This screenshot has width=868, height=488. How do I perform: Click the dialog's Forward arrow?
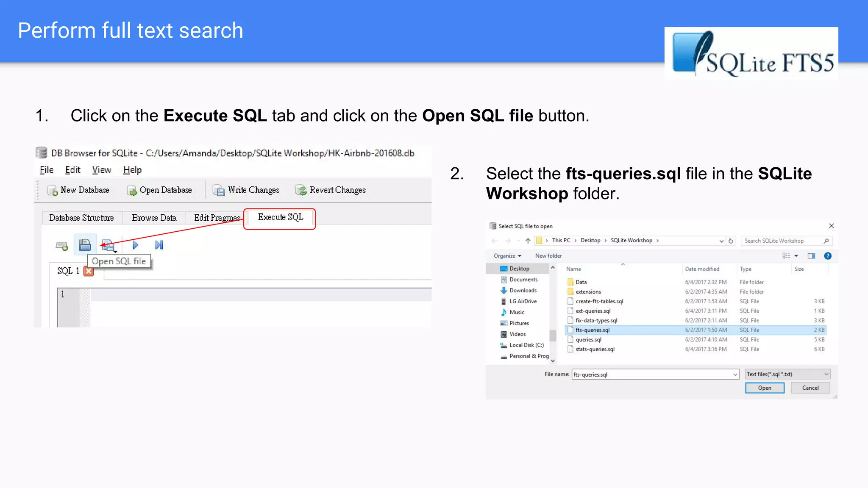pos(508,241)
